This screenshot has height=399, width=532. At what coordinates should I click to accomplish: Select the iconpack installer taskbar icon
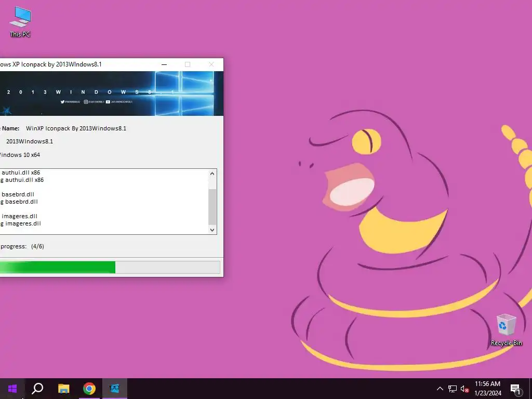(115, 389)
